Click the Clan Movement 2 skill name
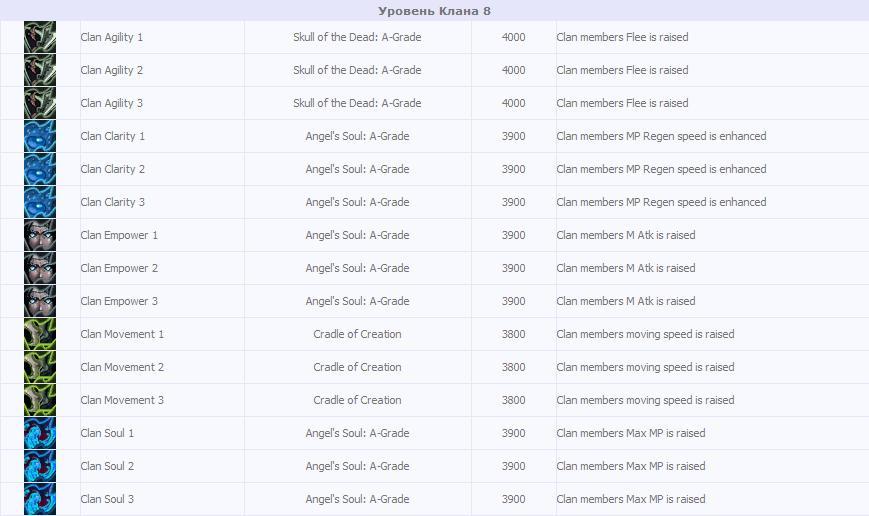 (122, 367)
